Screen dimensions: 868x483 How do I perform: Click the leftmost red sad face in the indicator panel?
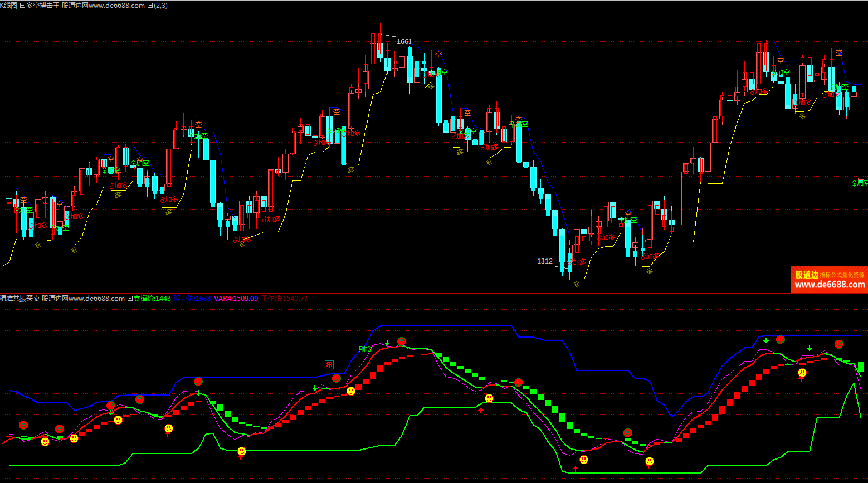click(x=23, y=425)
